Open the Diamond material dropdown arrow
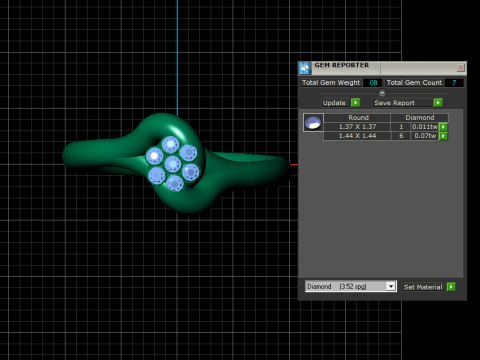Viewport: 480px width, 360px height. point(391,286)
